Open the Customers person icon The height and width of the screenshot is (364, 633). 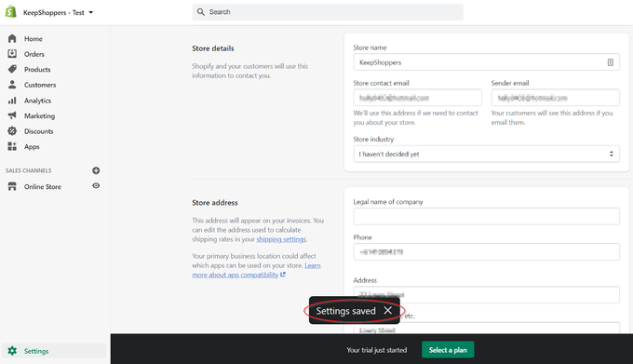tap(12, 85)
